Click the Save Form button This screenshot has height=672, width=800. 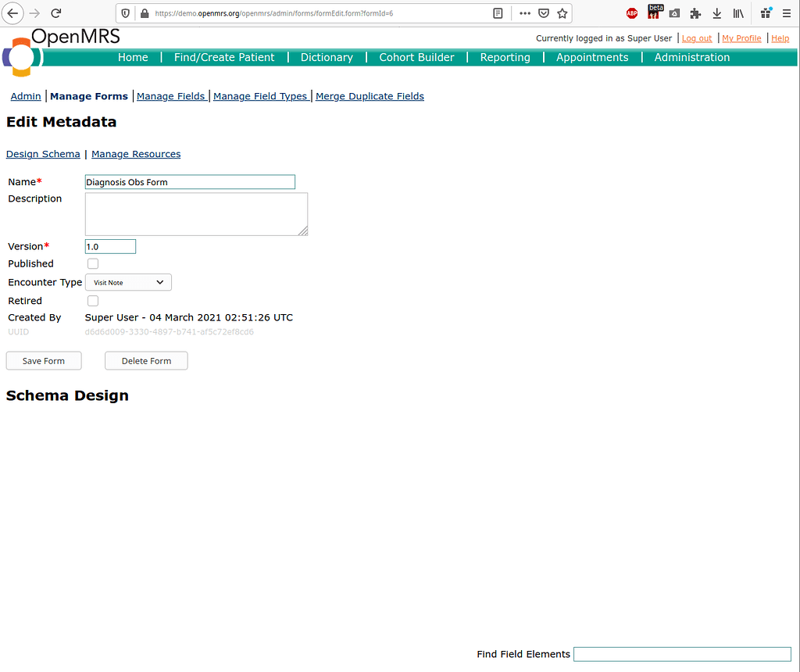(43, 360)
